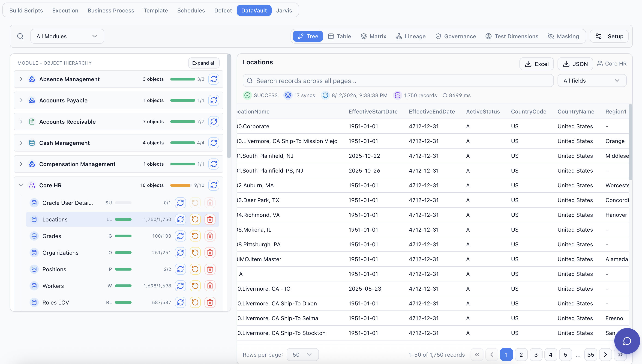Sync the Organizations object
This screenshot has height=364, width=642.
click(180, 253)
